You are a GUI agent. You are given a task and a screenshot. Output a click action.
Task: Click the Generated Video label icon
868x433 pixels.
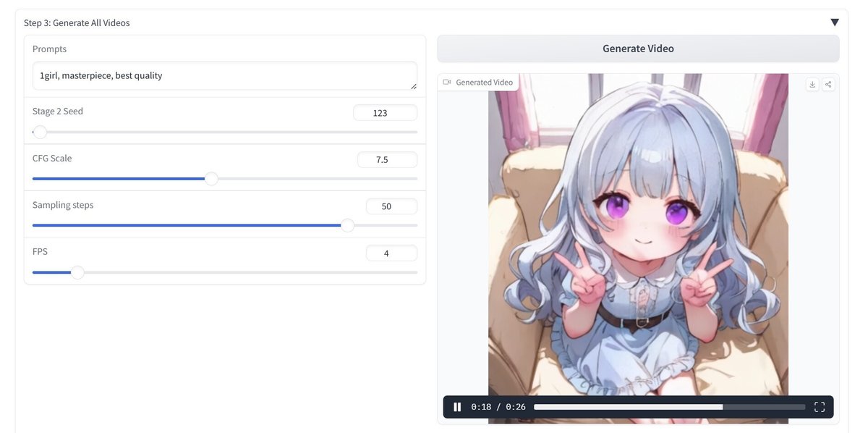coord(447,83)
